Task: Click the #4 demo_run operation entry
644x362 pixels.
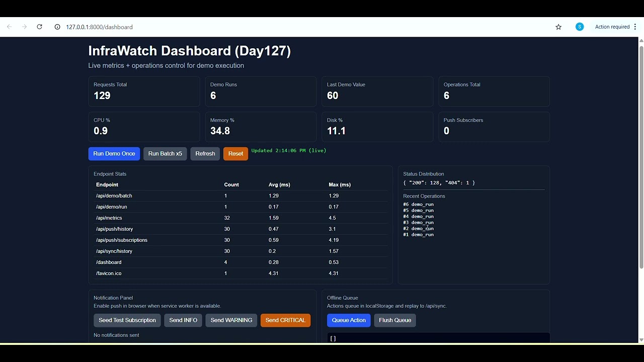Action: tap(418, 217)
